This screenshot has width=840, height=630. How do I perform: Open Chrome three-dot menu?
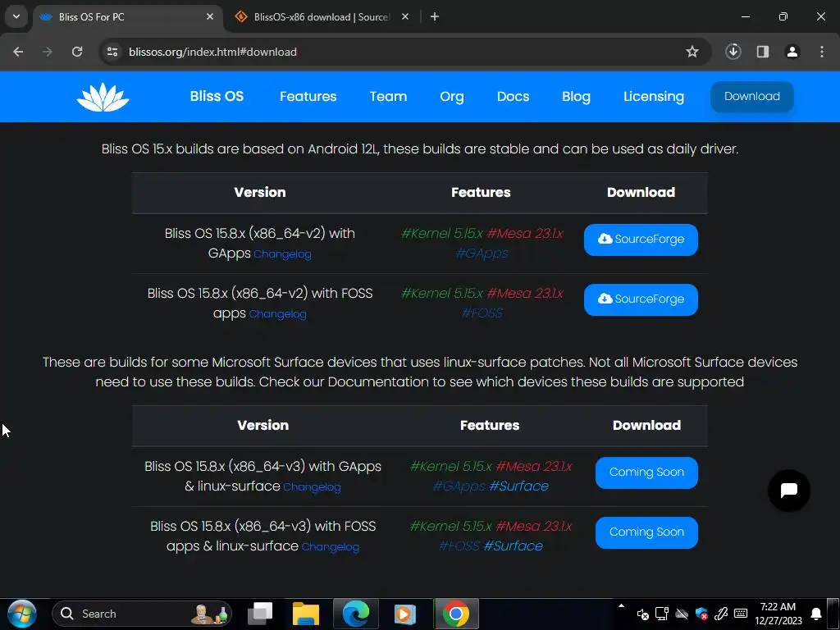[x=822, y=52]
